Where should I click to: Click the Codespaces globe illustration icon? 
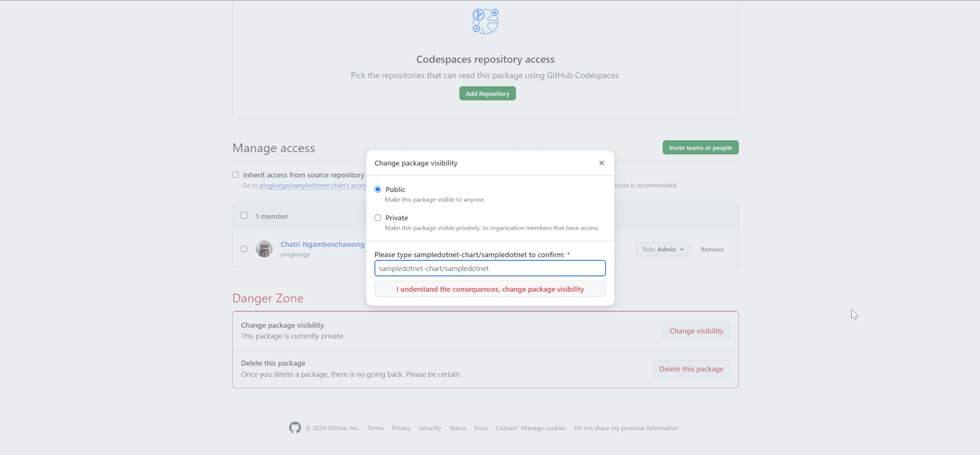click(x=485, y=22)
